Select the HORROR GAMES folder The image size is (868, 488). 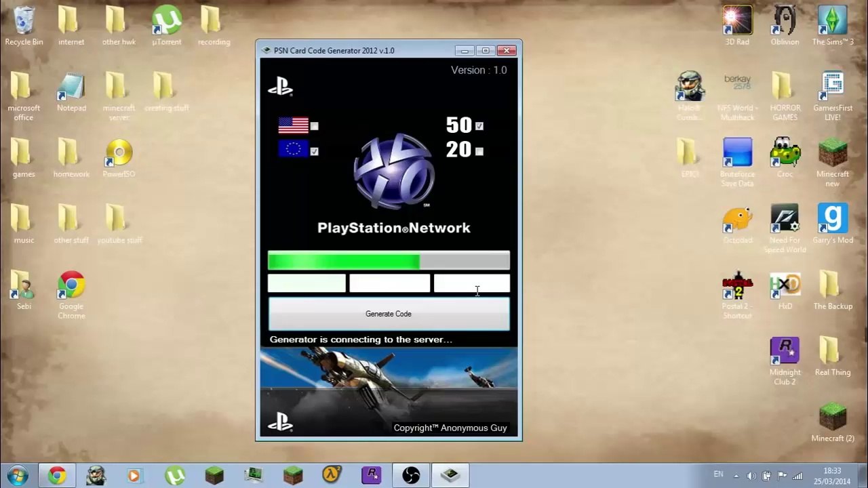[x=785, y=97]
